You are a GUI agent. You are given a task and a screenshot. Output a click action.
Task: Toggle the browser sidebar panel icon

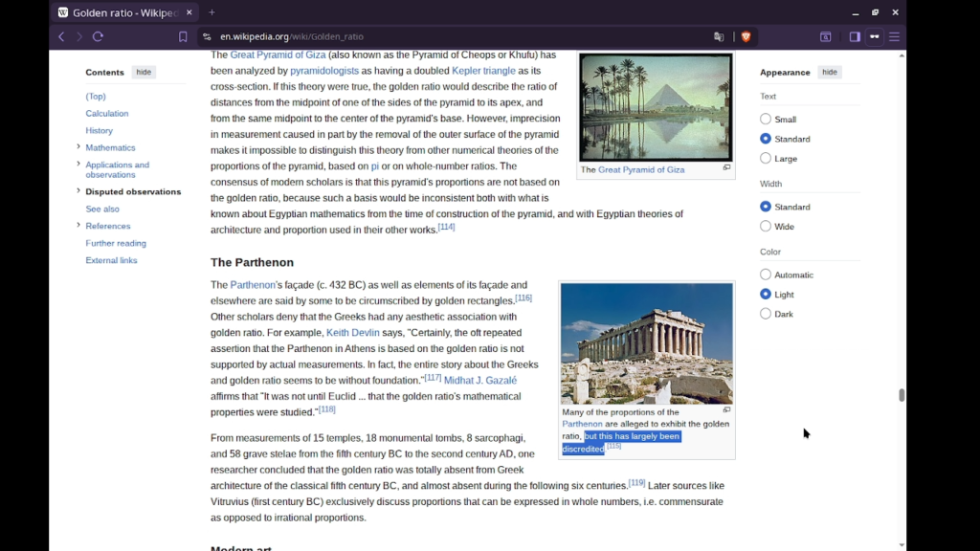pyautogui.click(x=855, y=37)
